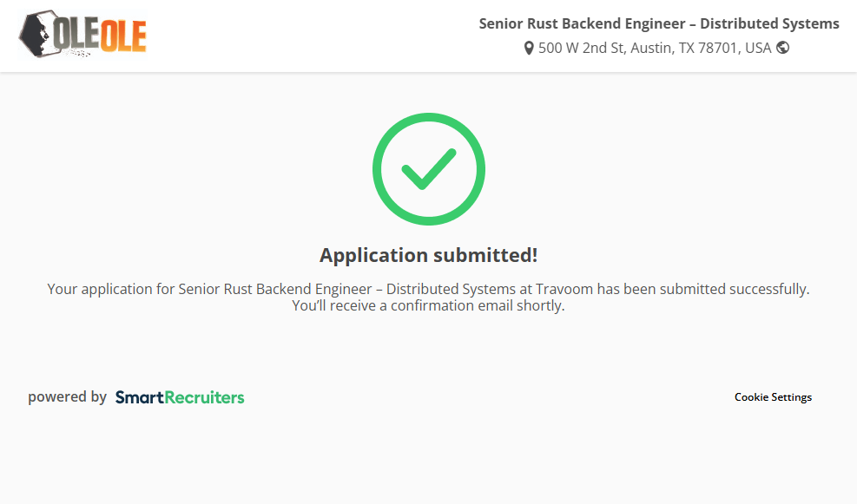Click the location pin icon
This screenshot has height=504, width=857.
click(529, 49)
